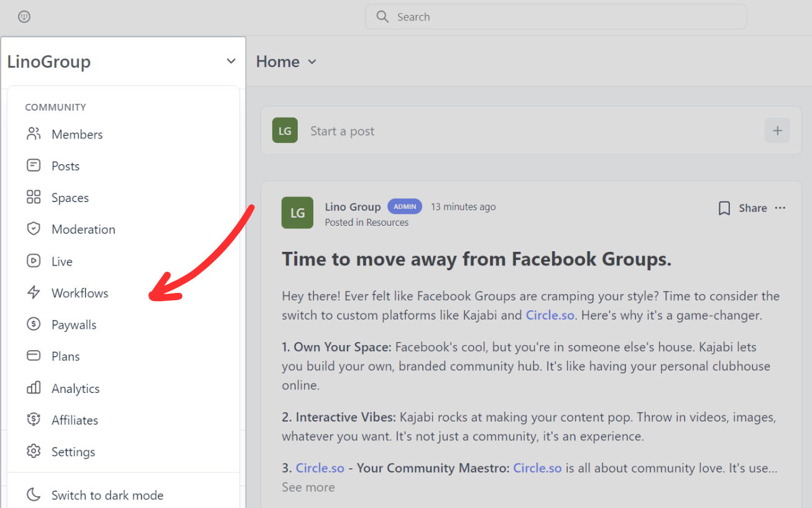Click the Paywalls dollar icon
This screenshot has width=812, height=508.
pyautogui.click(x=34, y=324)
